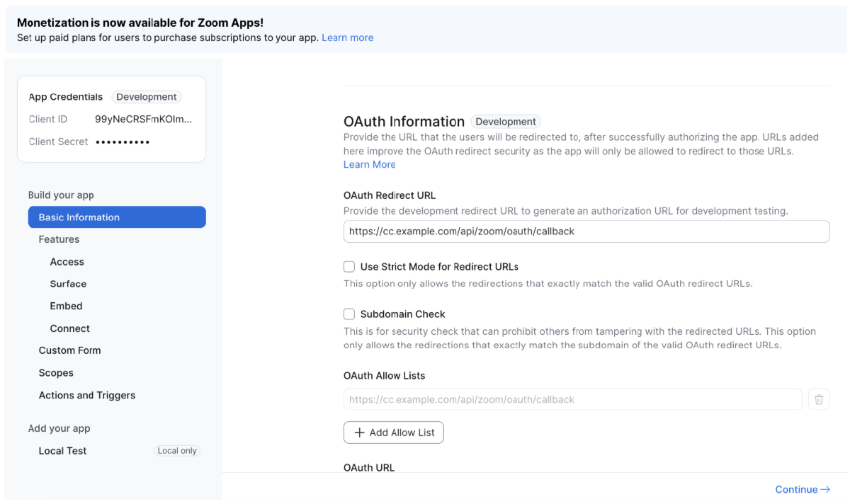
Task: Open the Embed sub-item
Action: coord(66,306)
